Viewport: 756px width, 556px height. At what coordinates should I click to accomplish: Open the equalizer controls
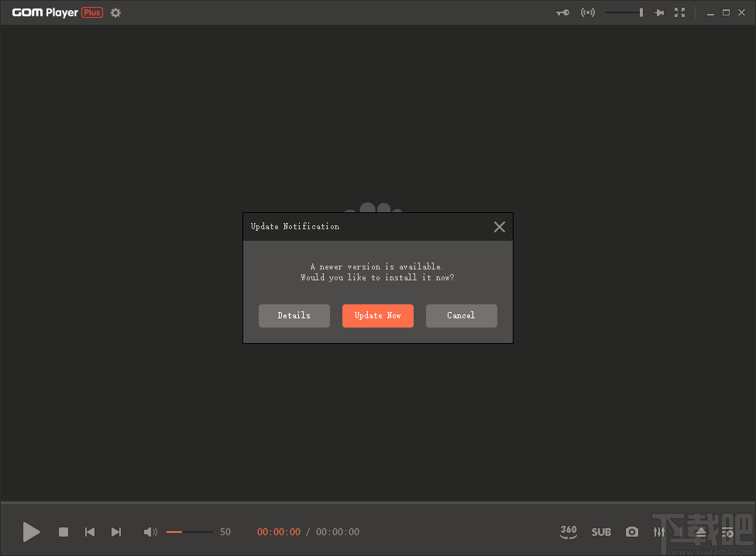tap(659, 532)
